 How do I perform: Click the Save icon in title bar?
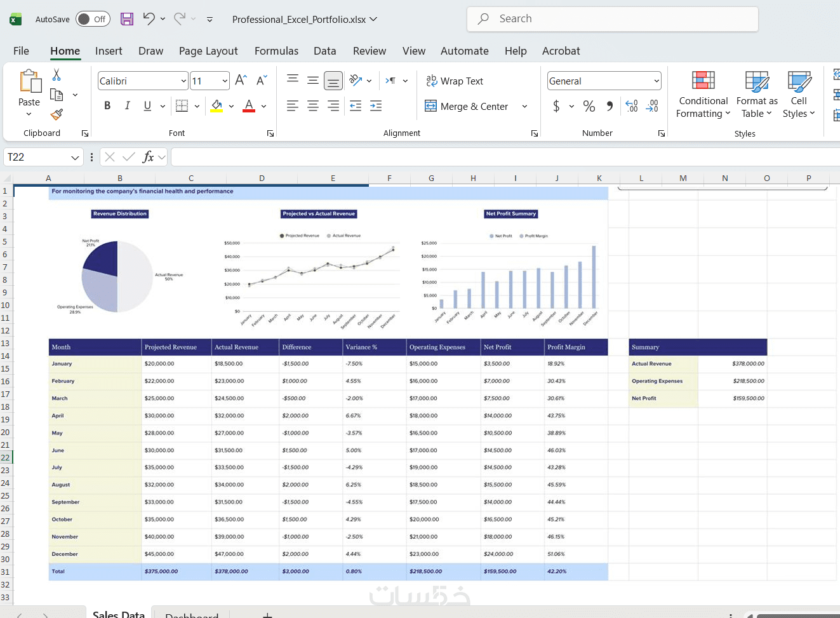[127, 19]
